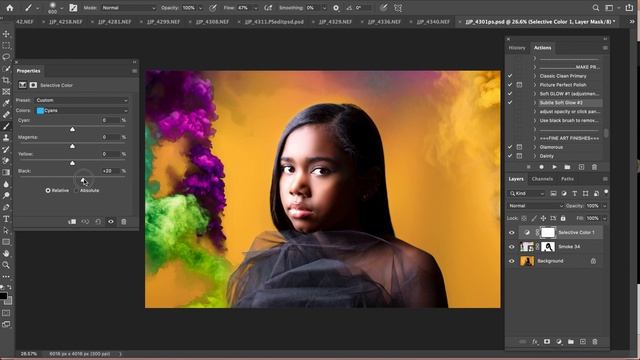
Task: Open the layer Opacity dropdown arrow
Action: (604, 206)
